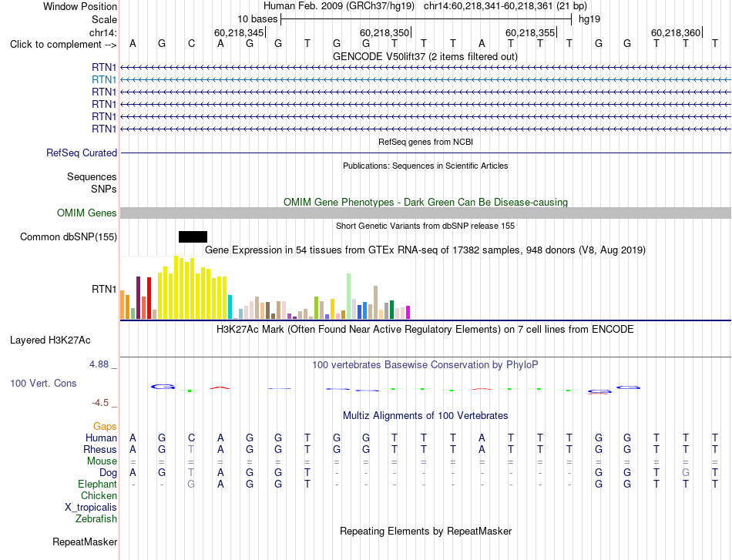The height and width of the screenshot is (560, 732).
Task: Click the orange Gaps label
Action: click(105, 426)
